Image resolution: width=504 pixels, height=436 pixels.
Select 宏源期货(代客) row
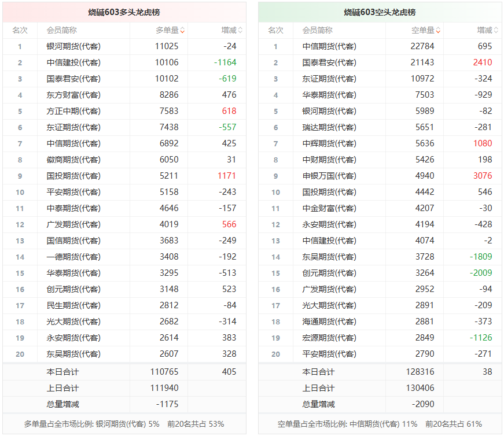pos(380,338)
